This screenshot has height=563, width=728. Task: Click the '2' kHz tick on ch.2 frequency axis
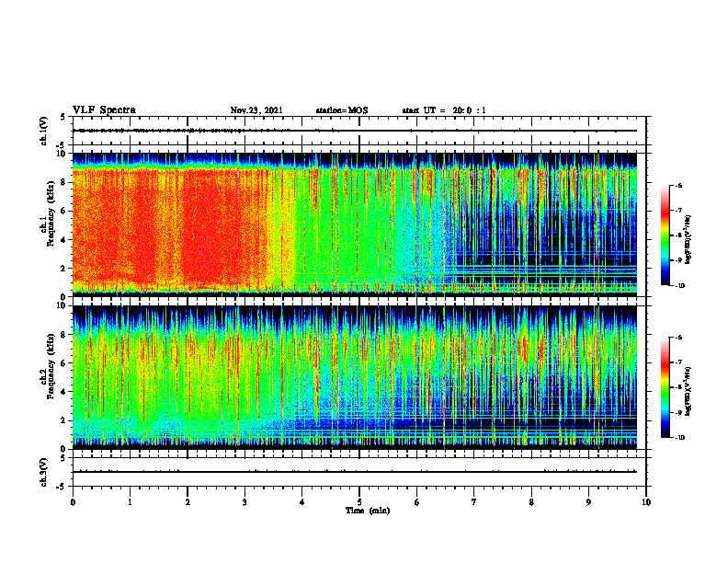coord(64,420)
